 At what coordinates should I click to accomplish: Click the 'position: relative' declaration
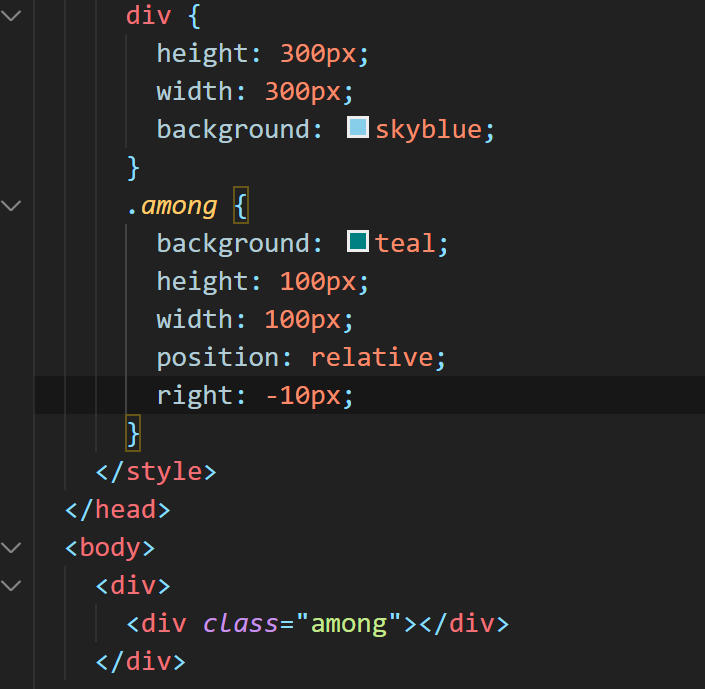pos(301,358)
